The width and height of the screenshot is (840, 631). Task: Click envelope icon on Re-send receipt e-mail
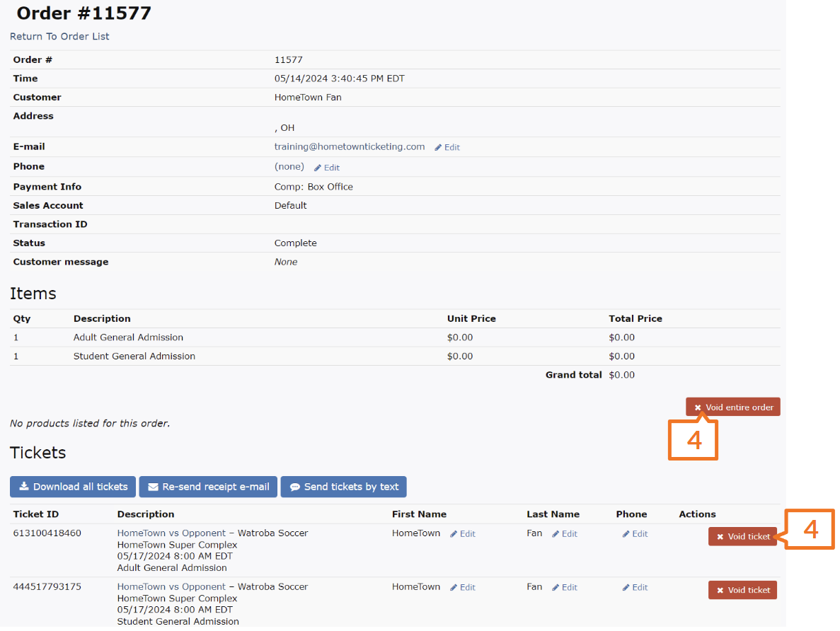153,487
